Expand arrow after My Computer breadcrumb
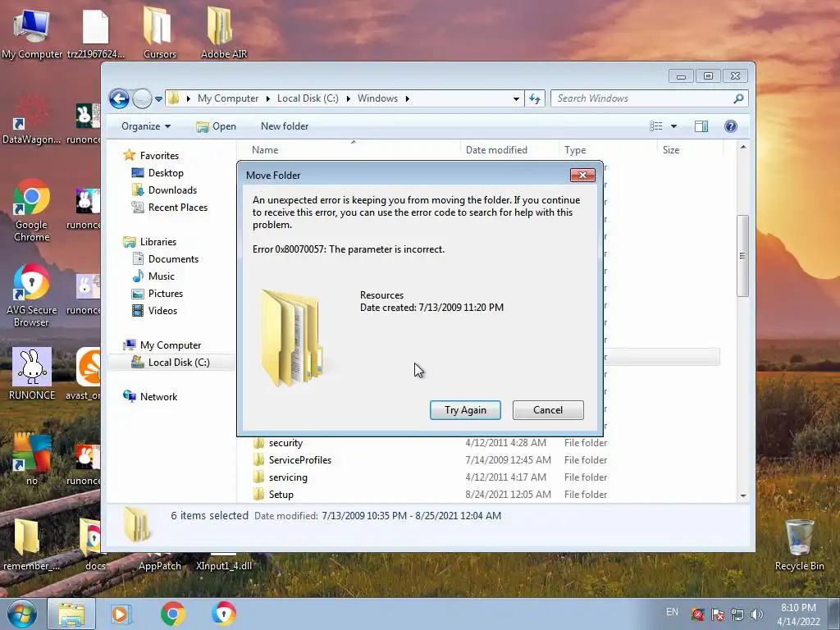 pyautogui.click(x=268, y=98)
